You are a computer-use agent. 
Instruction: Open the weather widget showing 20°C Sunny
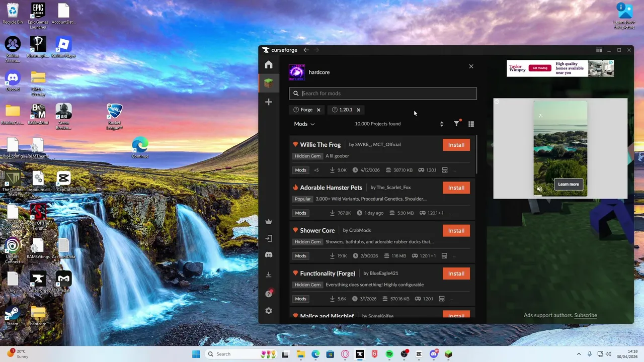[x=17, y=354]
